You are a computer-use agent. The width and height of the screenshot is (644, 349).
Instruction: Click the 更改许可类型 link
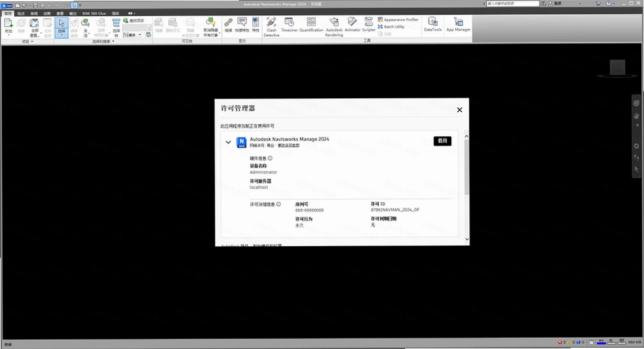[289, 145]
